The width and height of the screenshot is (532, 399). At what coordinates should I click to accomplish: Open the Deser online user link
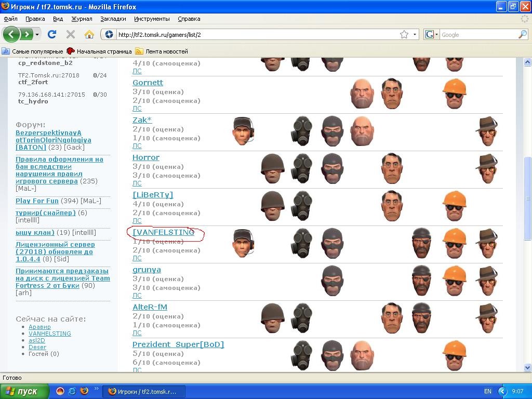37,347
